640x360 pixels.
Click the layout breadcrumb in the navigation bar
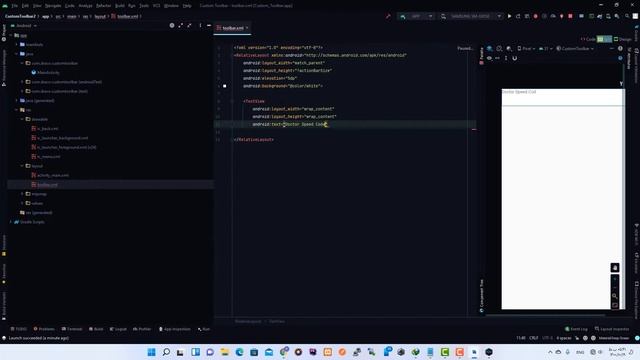(x=100, y=16)
